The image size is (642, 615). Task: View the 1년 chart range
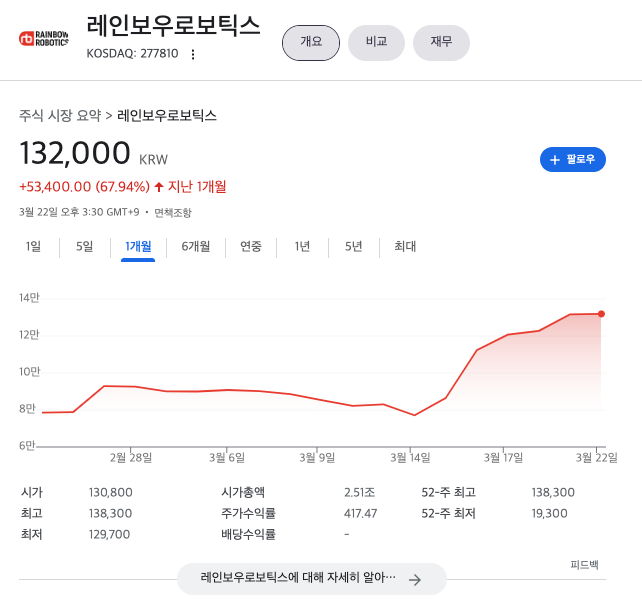pyautogui.click(x=302, y=246)
